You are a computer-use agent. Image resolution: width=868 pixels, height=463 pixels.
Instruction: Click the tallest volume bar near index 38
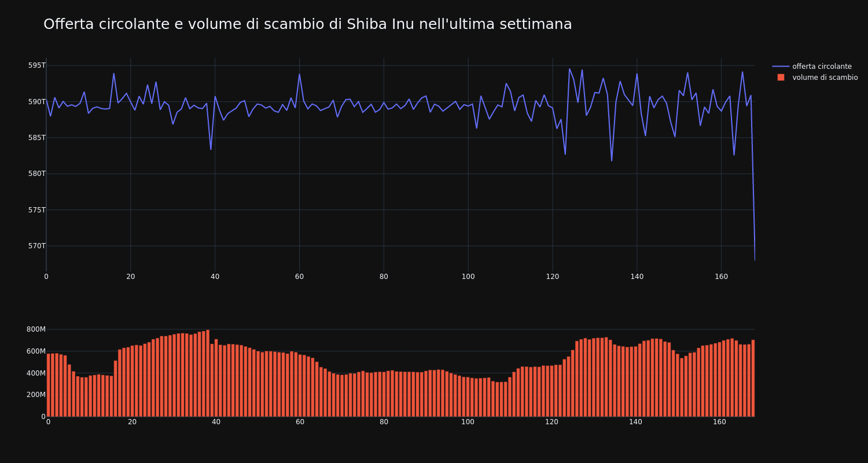click(208, 373)
